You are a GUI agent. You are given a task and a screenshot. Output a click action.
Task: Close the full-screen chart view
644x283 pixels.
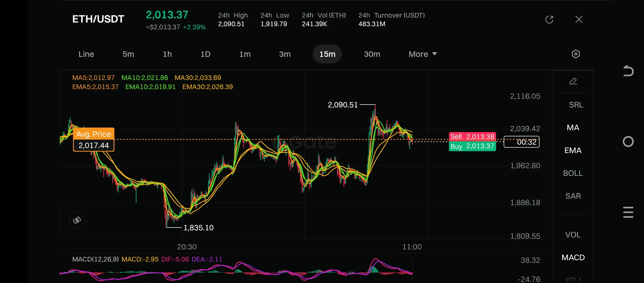[x=579, y=19]
